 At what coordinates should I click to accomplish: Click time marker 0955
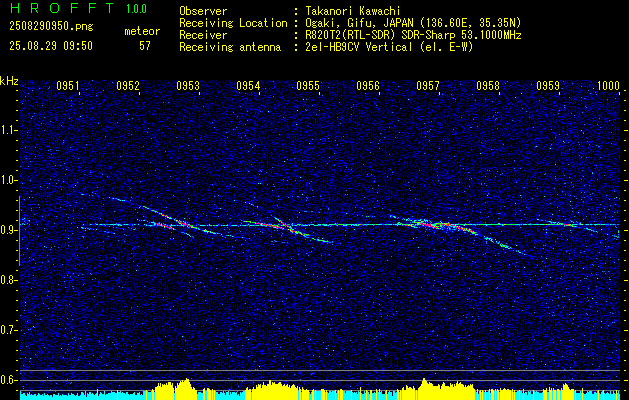click(x=308, y=86)
